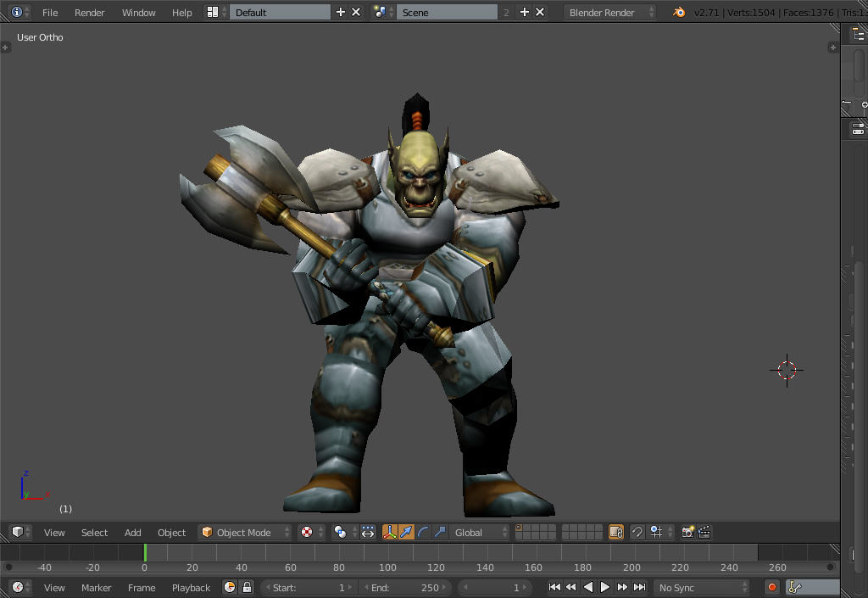
Task: Click the screen layout browse icon
Action: tap(216, 12)
